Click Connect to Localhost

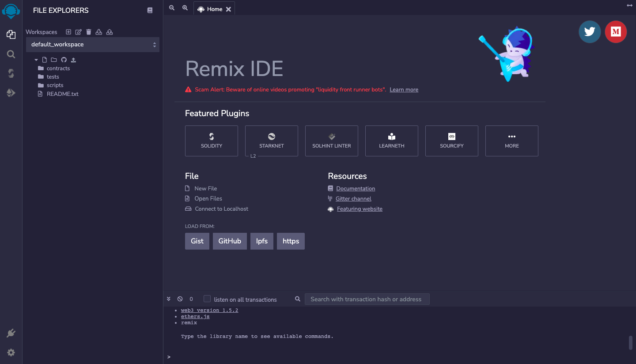click(x=222, y=209)
